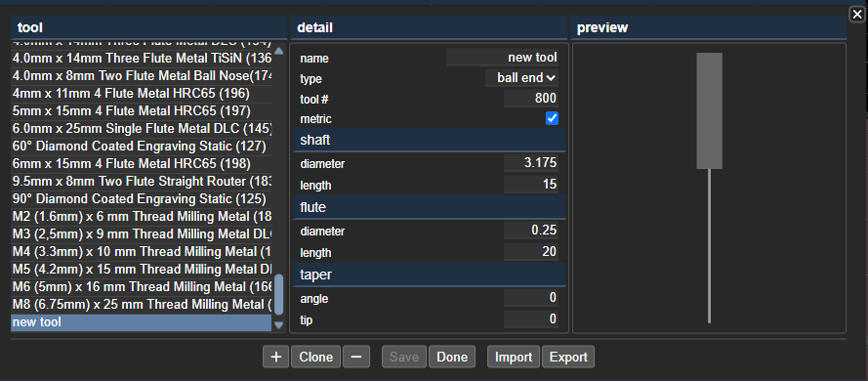Screen dimensions: 868x381
Task: Click the shaft section header
Action: click(430, 140)
